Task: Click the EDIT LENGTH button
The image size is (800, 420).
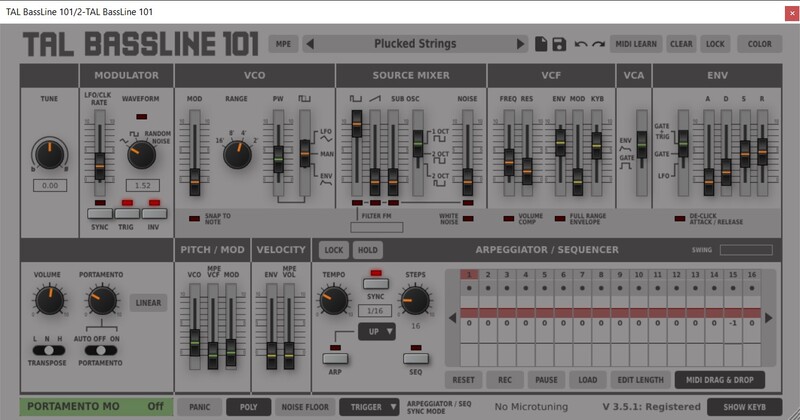Action: pyautogui.click(x=640, y=380)
